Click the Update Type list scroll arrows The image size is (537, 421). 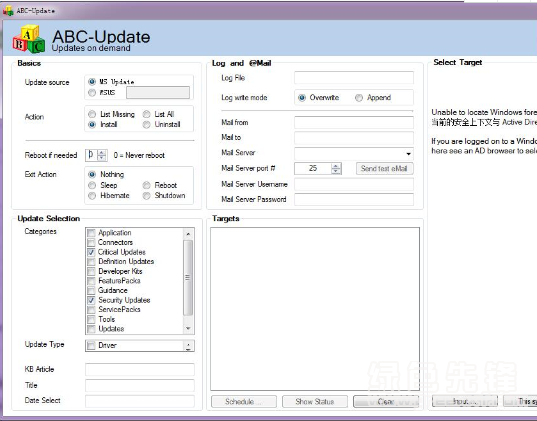[x=188, y=346]
